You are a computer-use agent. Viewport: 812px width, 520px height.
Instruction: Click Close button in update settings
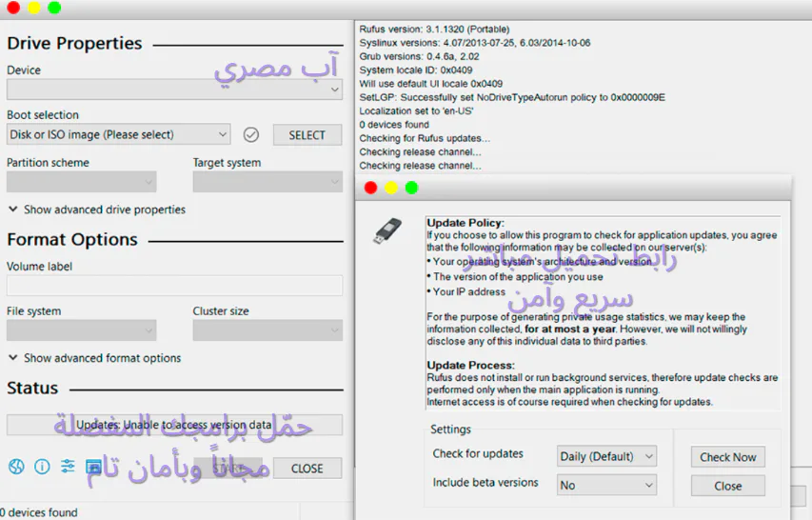(727, 486)
